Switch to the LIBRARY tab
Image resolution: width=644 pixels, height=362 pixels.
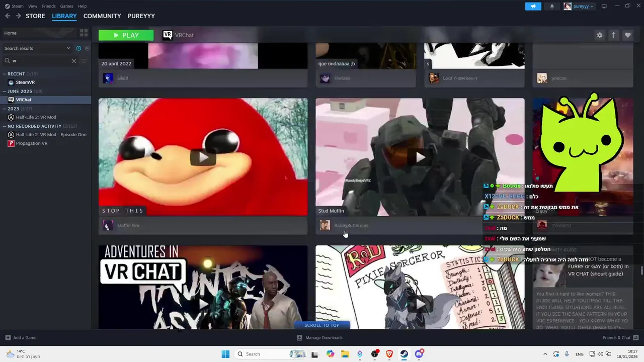tap(64, 16)
